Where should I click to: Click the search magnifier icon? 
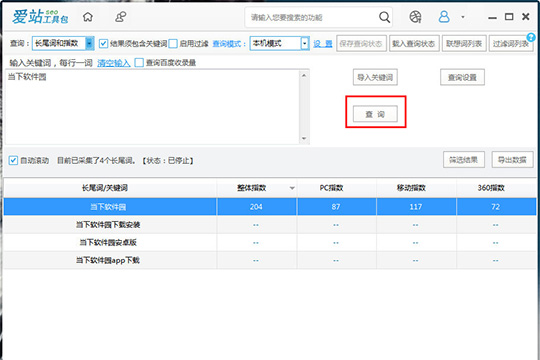coord(384,17)
